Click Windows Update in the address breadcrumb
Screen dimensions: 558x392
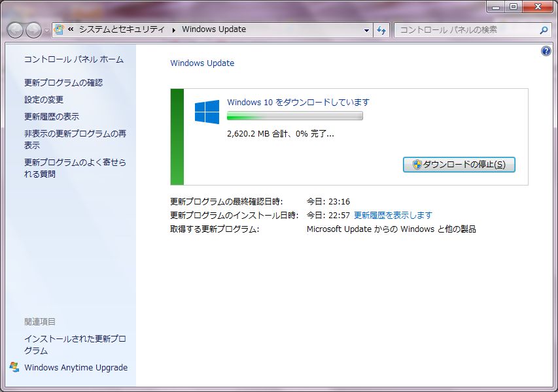[x=214, y=29]
